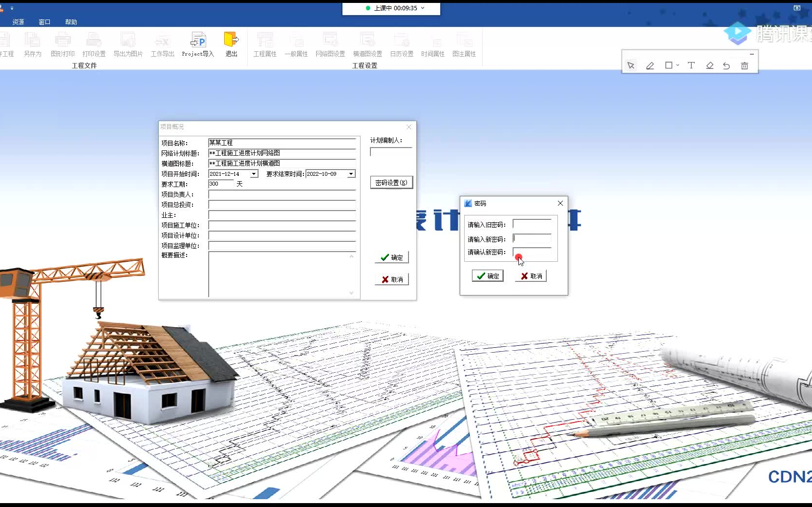This screenshot has width=812, height=507.
Task: Open 日历设置 calendar settings
Action: tap(402, 44)
